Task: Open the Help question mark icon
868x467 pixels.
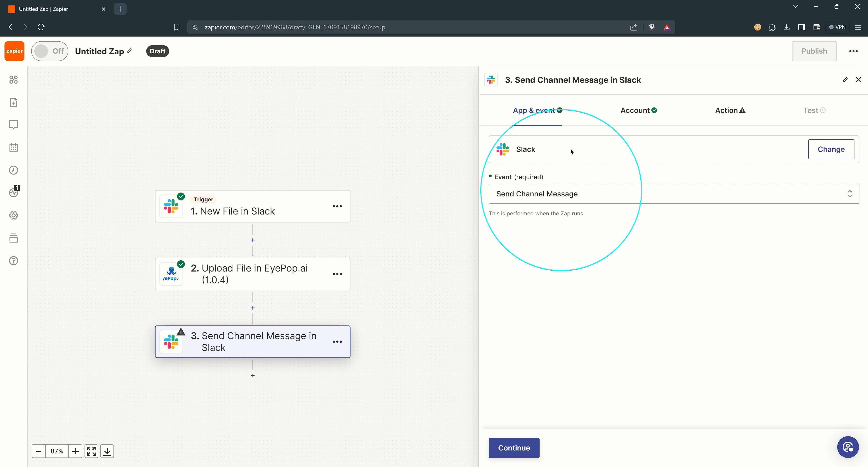Action: pos(14,260)
